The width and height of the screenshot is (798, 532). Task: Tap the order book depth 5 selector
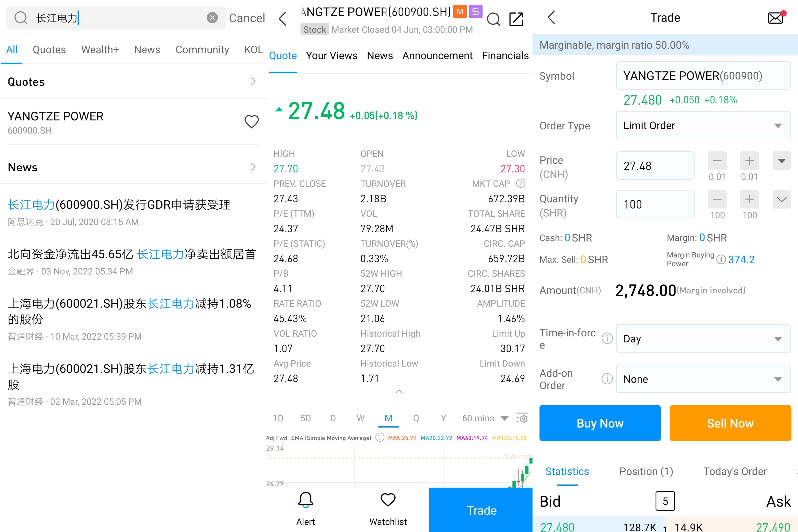[x=665, y=501]
